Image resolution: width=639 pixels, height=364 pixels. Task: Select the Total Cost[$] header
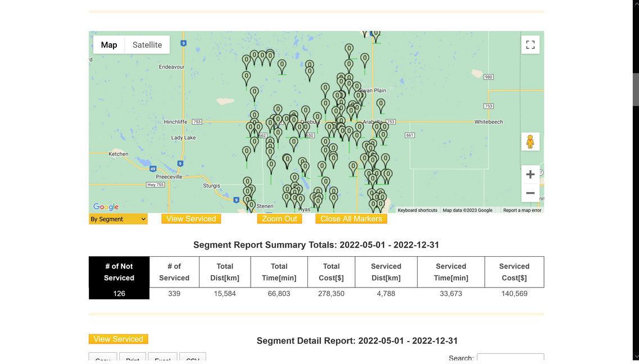332,272
